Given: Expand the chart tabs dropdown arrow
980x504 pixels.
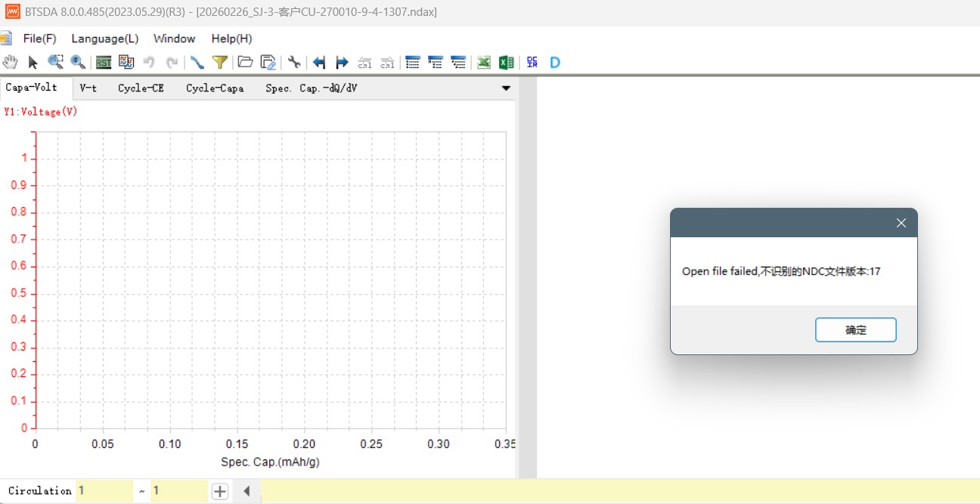Looking at the screenshot, I should pos(506,88).
